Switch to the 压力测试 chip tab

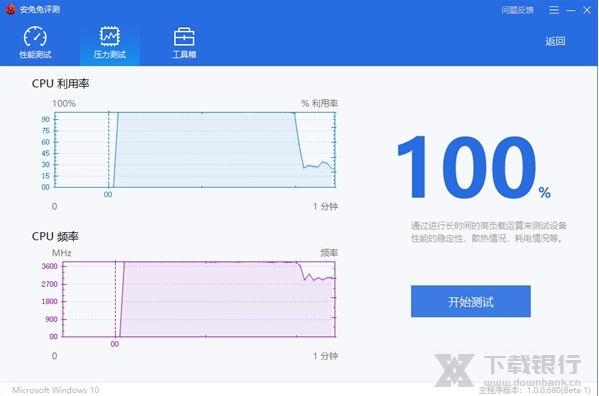pyautogui.click(x=110, y=43)
